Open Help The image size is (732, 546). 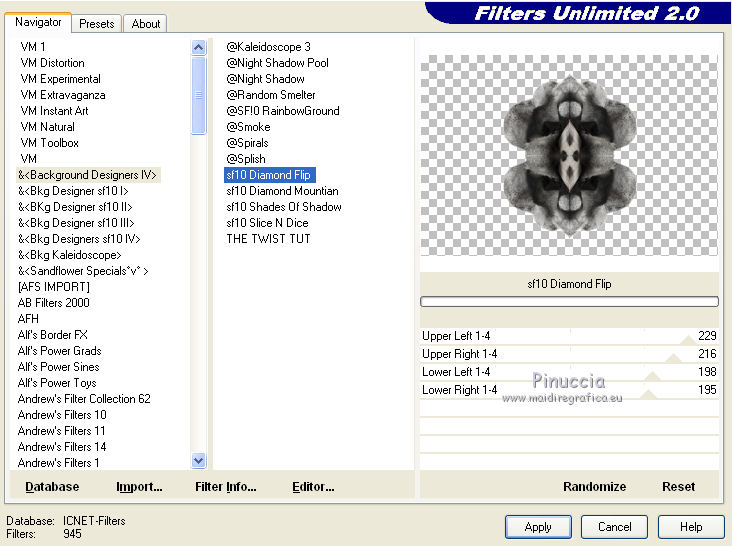[x=691, y=527]
